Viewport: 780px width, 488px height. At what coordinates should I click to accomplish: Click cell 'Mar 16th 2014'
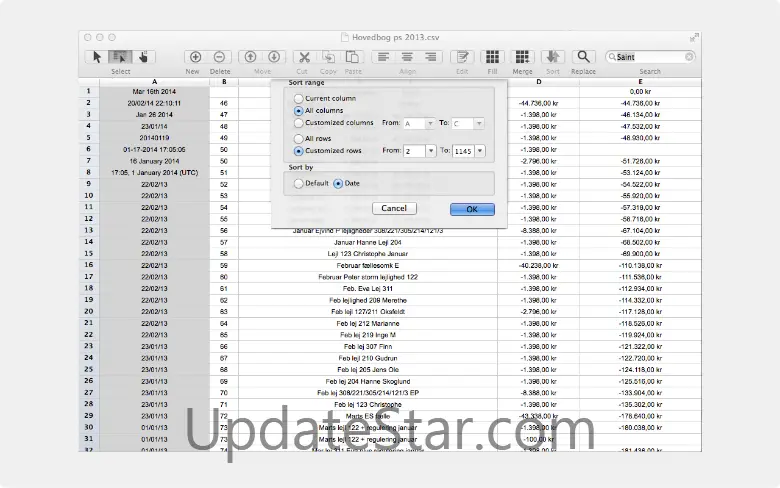coord(154,92)
